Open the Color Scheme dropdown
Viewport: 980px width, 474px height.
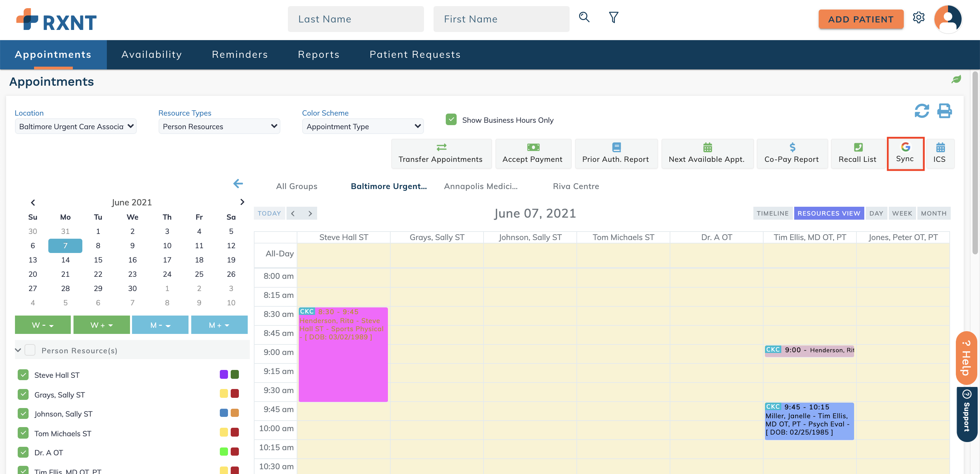[x=362, y=126]
